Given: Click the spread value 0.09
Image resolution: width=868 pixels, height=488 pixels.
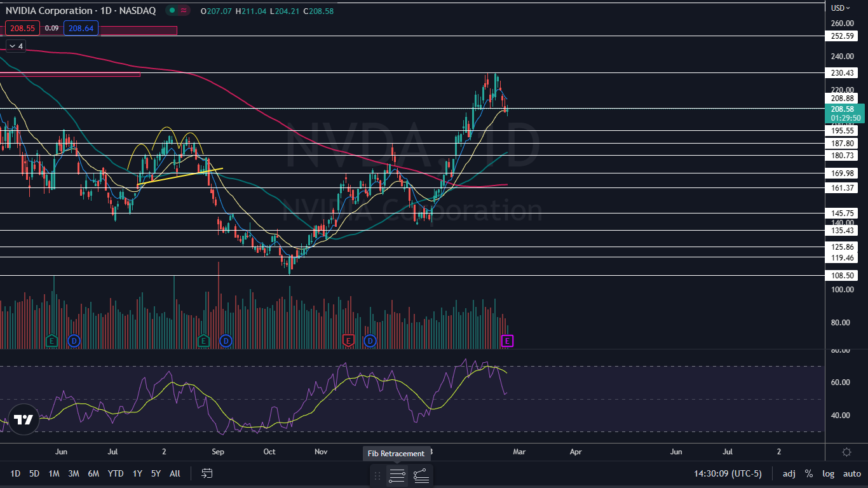Looking at the screenshot, I should [52, 28].
